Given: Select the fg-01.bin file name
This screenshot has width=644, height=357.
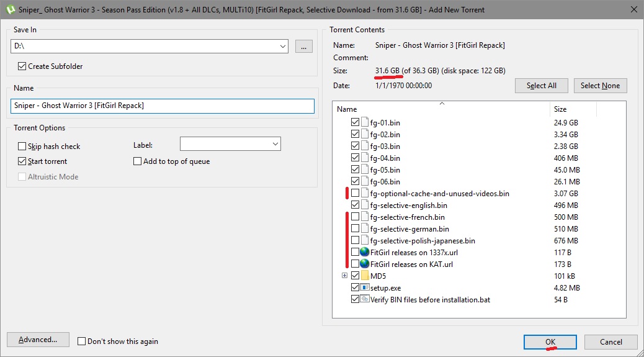Looking at the screenshot, I should click(x=385, y=123).
